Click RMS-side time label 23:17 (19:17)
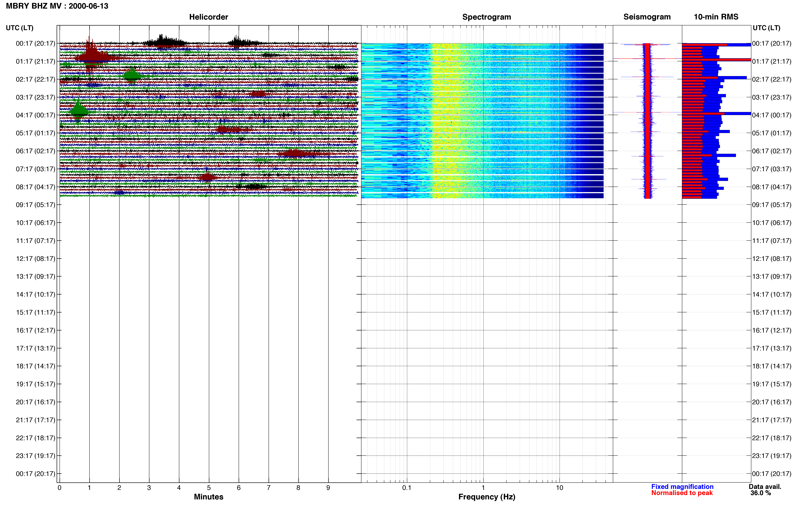This screenshot has height=508, width=812. point(772,456)
